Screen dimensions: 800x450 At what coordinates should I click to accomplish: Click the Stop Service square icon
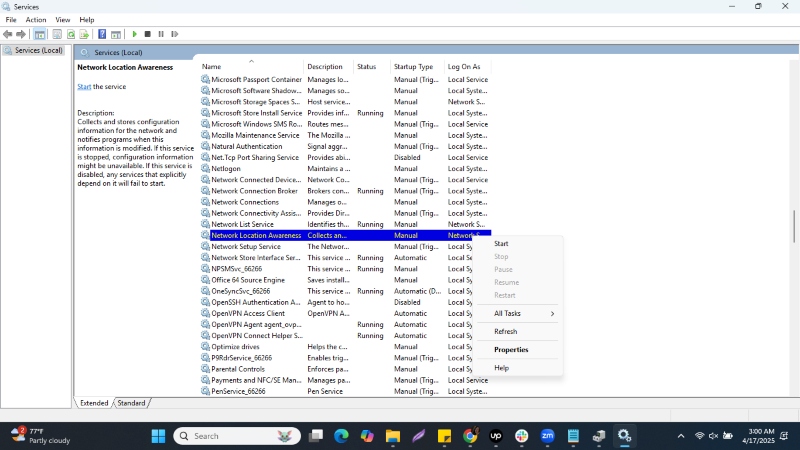[147, 34]
